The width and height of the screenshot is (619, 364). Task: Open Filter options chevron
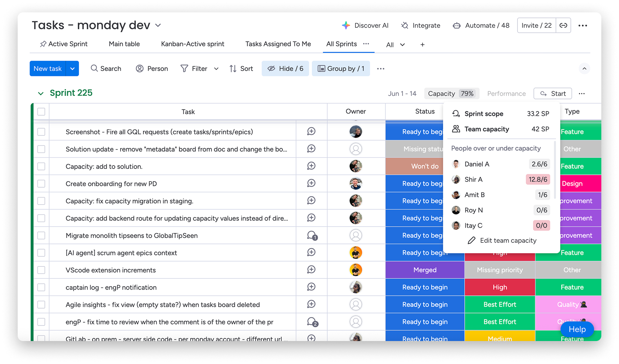click(x=216, y=69)
